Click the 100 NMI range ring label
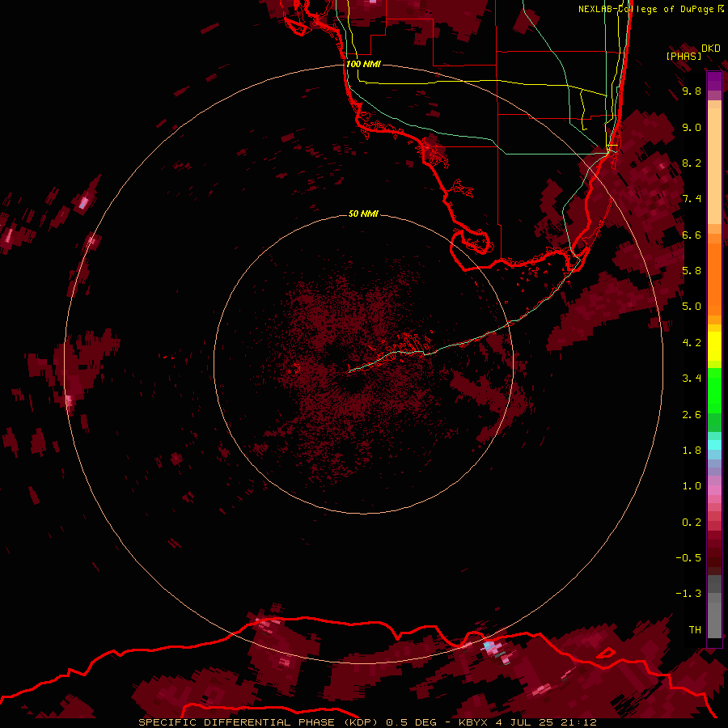The height and width of the screenshot is (728, 728). [x=363, y=64]
